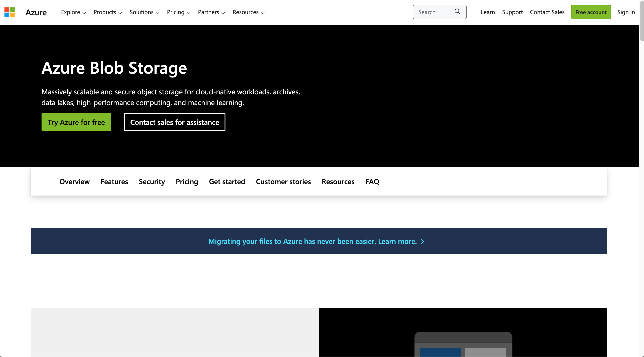This screenshot has width=644, height=357.
Task: Click the Azure brand name link
Action: 36,12
